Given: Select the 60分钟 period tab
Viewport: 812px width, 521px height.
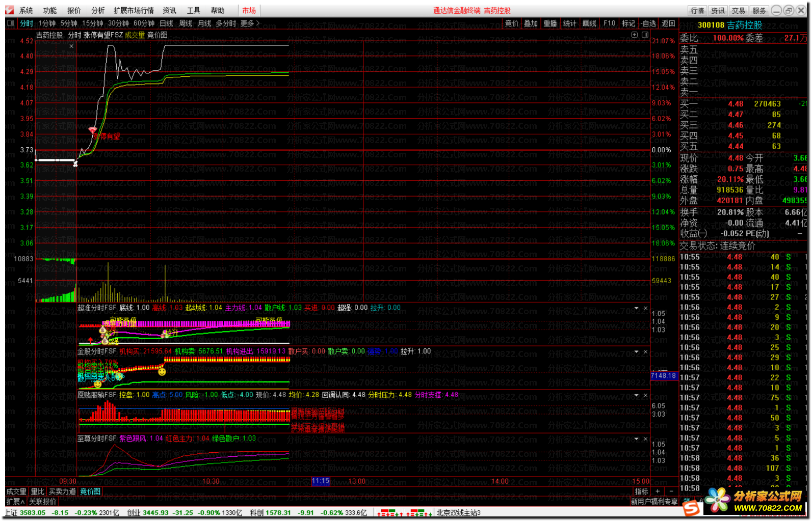Looking at the screenshot, I should click(x=144, y=23).
